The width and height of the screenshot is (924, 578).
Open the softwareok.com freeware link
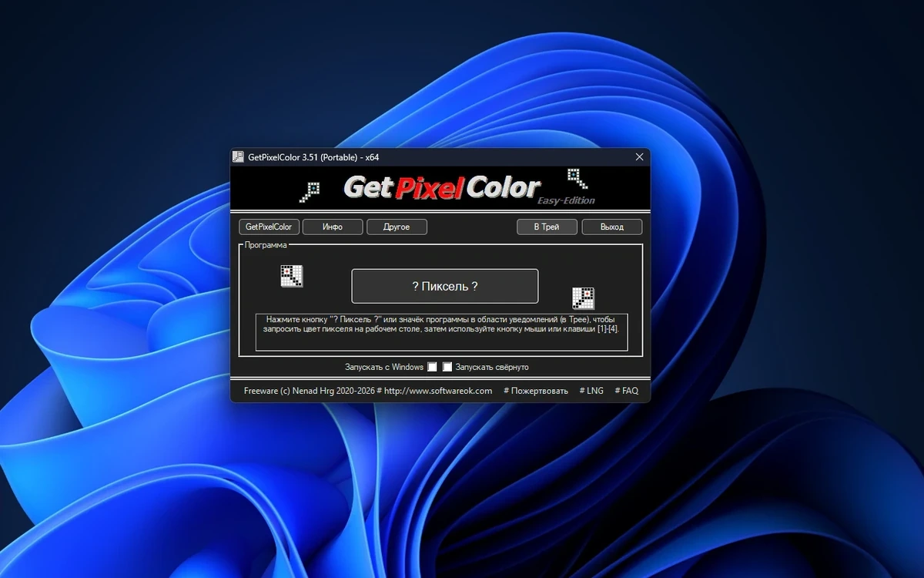[x=368, y=391]
